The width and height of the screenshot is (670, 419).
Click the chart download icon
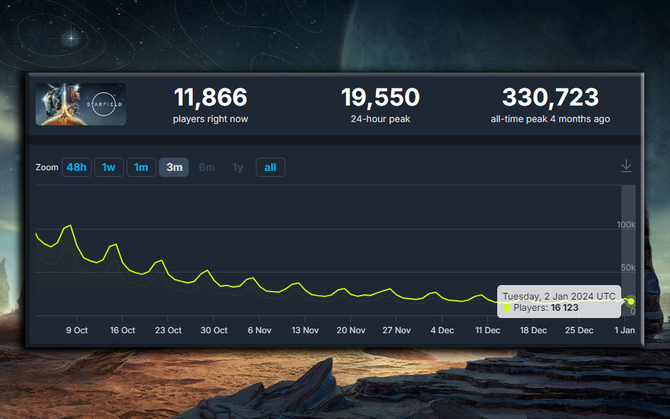[x=626, y=166]
